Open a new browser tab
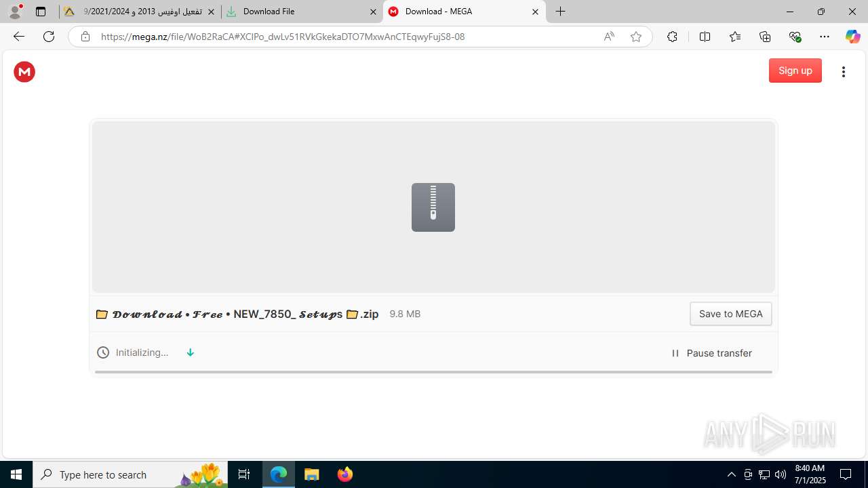868x488 pixels. 560,12
